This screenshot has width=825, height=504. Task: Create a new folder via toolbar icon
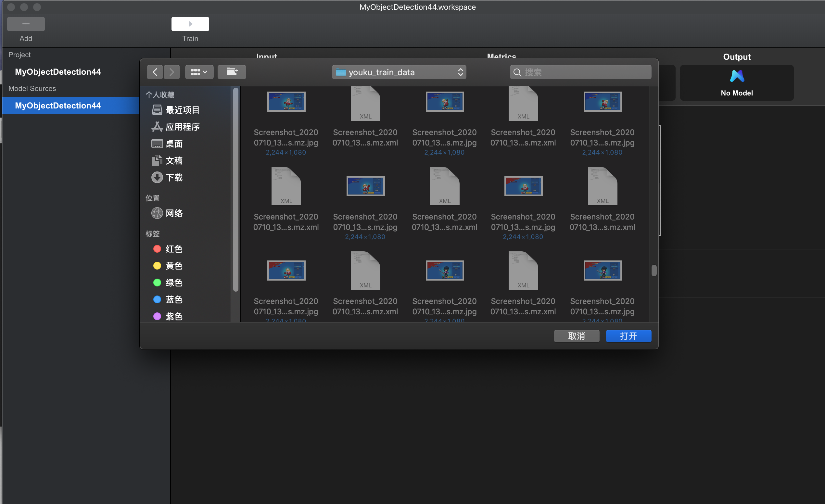click(x=232, y=72)
